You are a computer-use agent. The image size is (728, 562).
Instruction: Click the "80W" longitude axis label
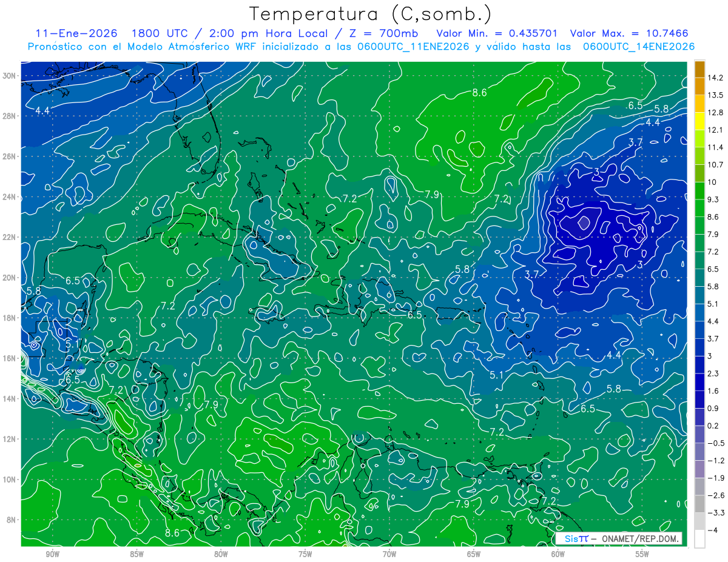point(221,553)
